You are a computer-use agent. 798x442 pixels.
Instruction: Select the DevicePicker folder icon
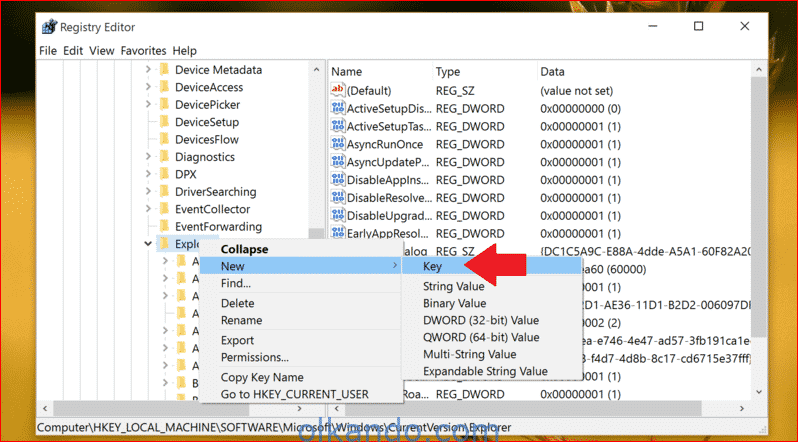pyautogui.click(x=164, y=104)
